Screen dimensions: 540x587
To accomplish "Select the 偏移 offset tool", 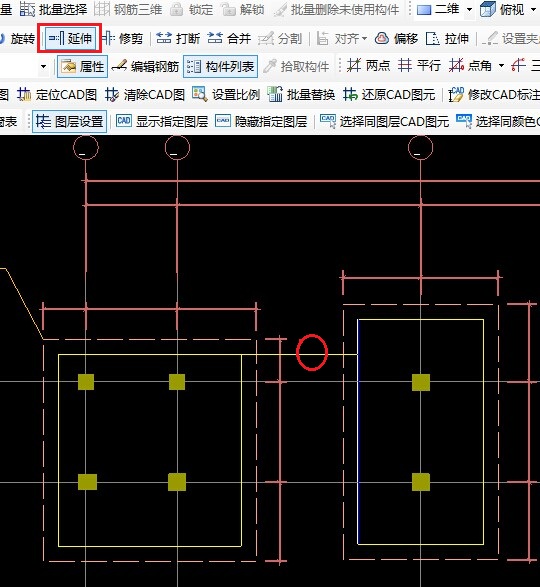I will pos(396,38).
